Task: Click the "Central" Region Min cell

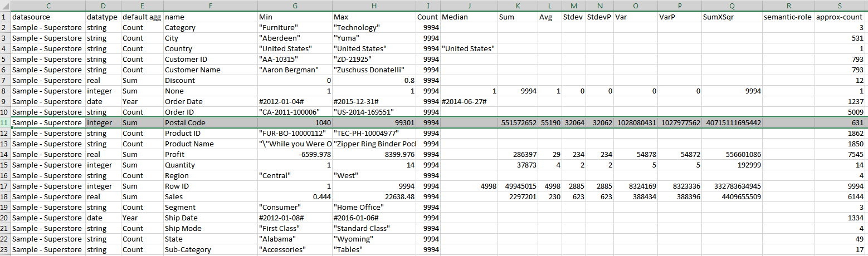Action: point(295,175)
